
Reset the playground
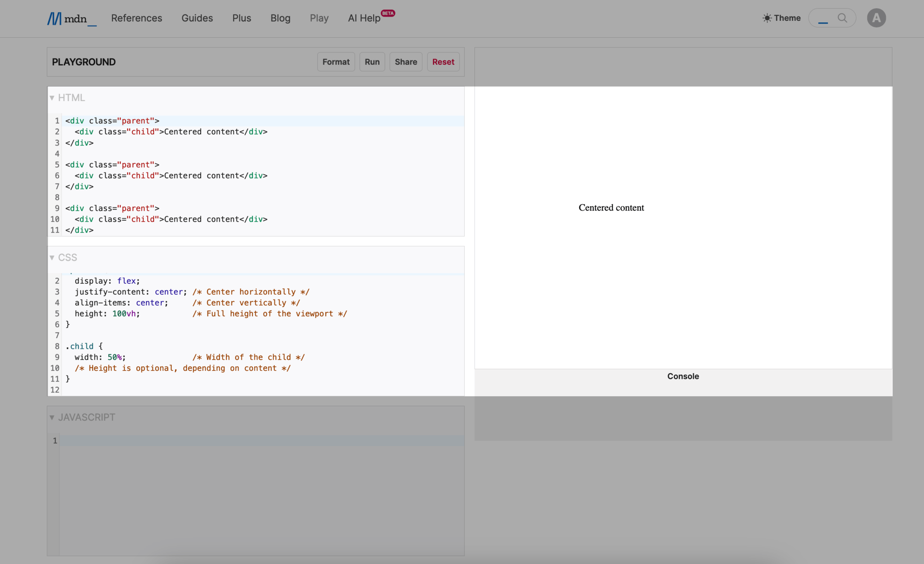(443, 62)
